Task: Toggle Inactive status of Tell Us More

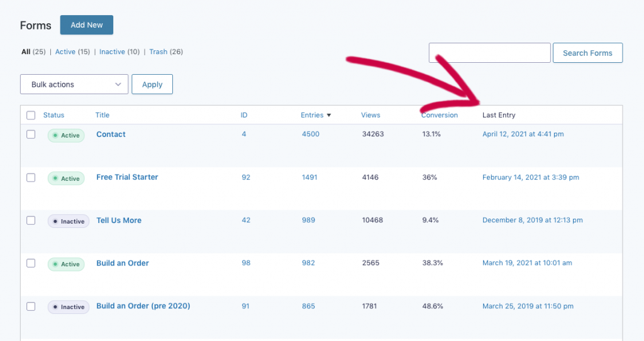Action: click(69, 221)
